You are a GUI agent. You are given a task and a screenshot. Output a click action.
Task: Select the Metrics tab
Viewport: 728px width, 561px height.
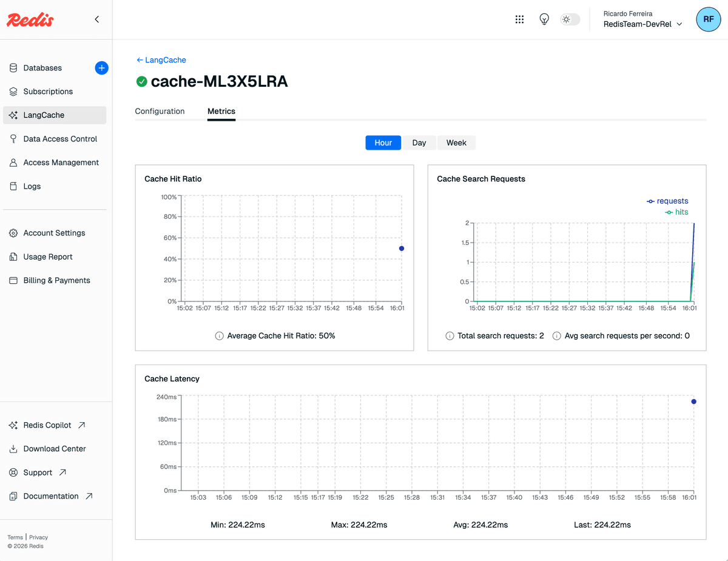(x=221, y=111)
